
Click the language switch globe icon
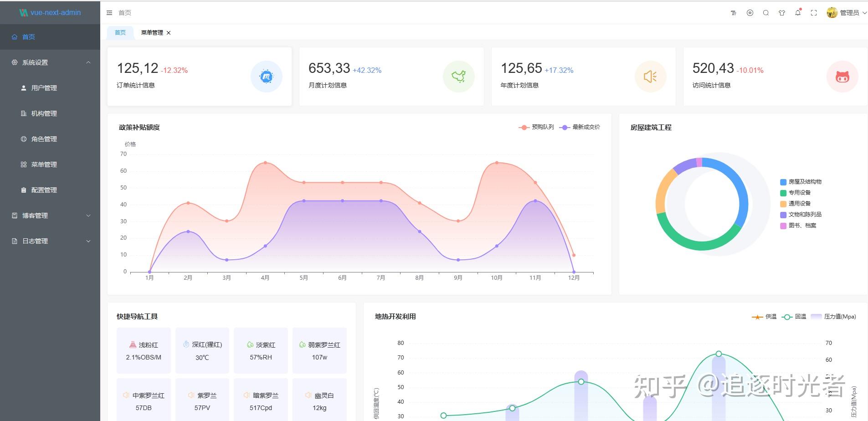(x=750, y=13)
